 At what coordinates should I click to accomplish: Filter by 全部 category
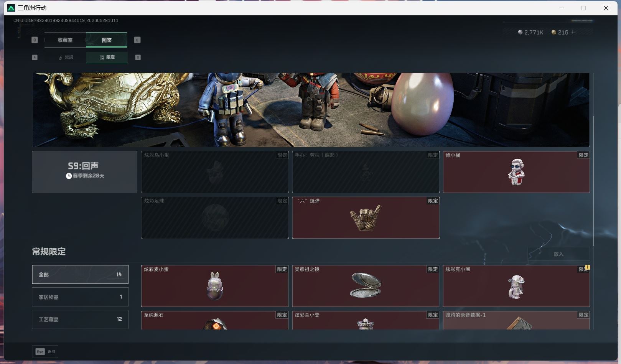pyautogui.click(x=80, y=275)
